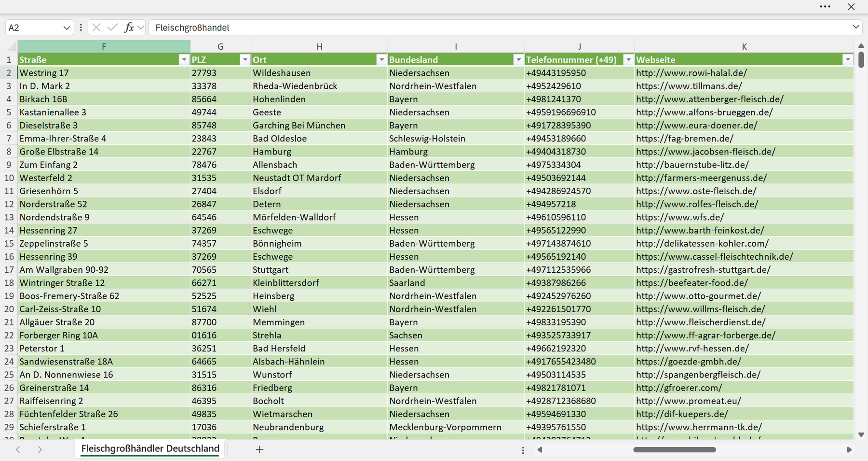Select row header 15

pos(9,244)
